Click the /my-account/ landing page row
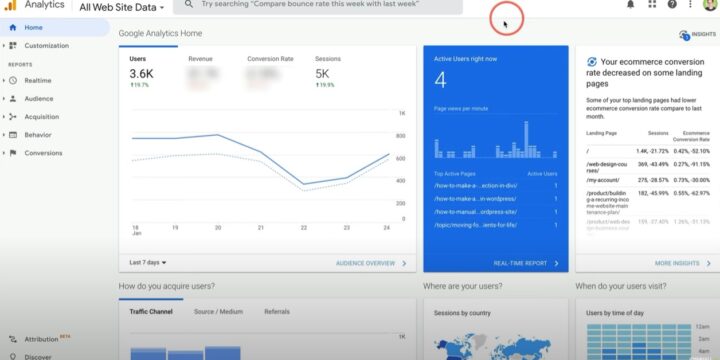 pyautogui.click(x=648, y=180)
